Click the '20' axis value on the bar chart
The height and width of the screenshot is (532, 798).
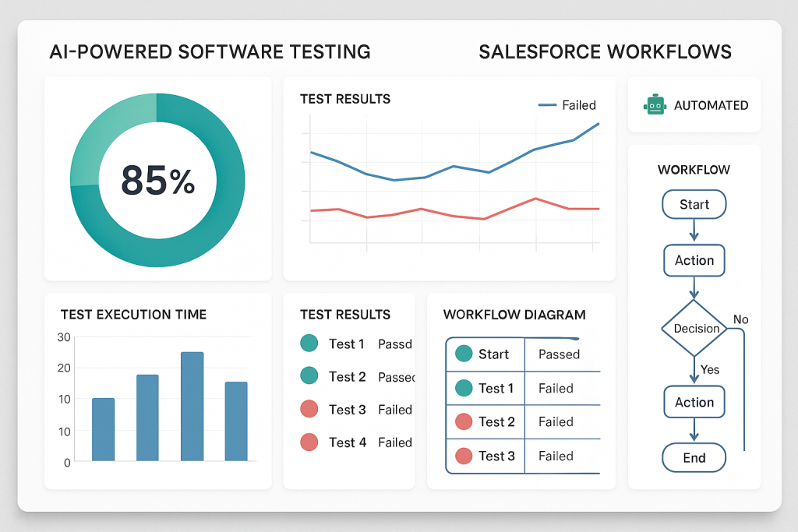(64, 368)
